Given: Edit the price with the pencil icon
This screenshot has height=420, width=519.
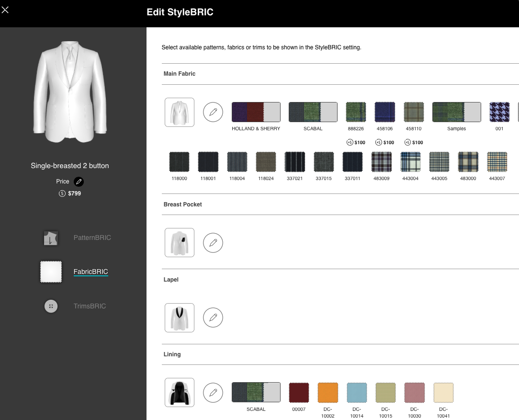Looking at the screenshot, I should [x=79, y=182].
